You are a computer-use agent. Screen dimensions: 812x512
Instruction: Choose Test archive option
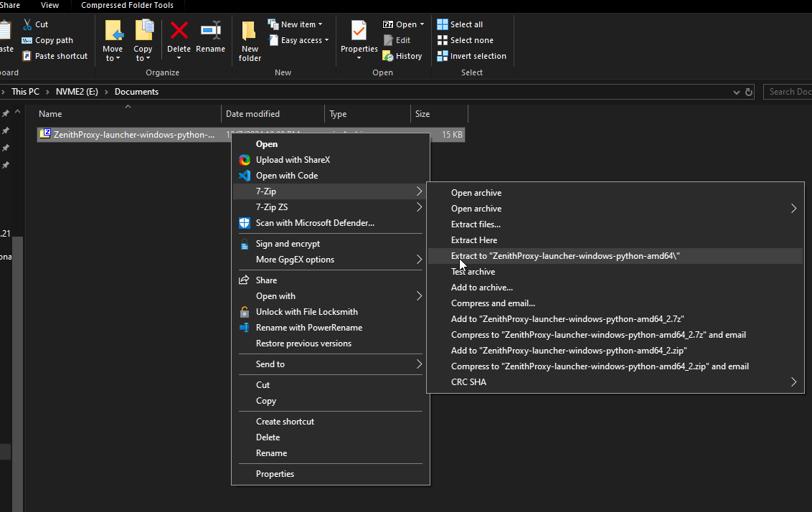(x=473, y=272)
